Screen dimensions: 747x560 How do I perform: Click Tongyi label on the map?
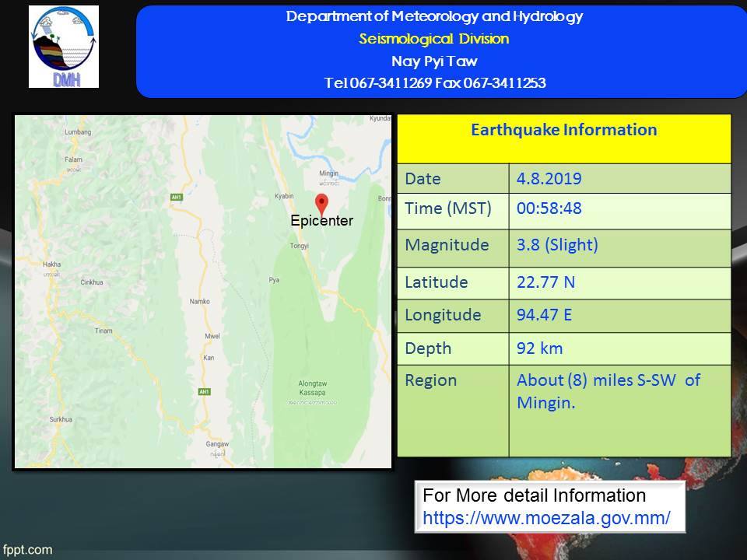299,247
